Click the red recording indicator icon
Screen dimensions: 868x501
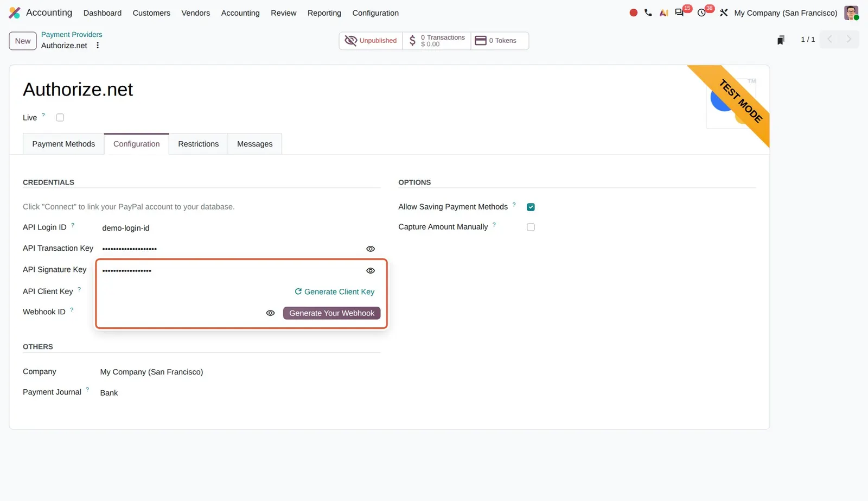(633, 12)
